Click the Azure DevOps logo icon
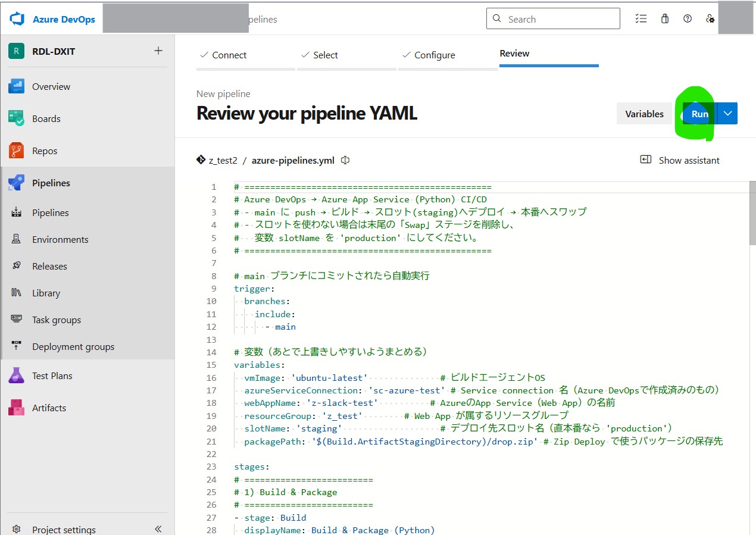 (17, 19)
